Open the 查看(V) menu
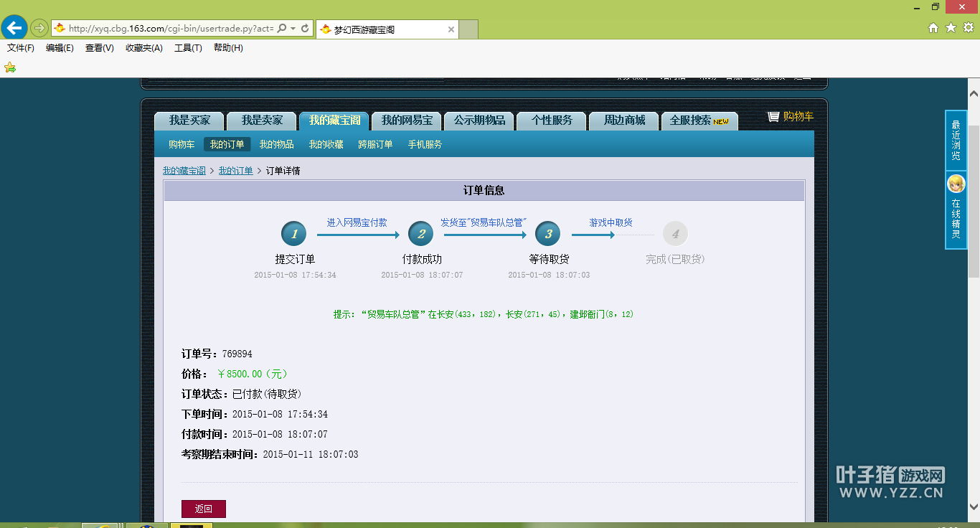 click(100, 48)
